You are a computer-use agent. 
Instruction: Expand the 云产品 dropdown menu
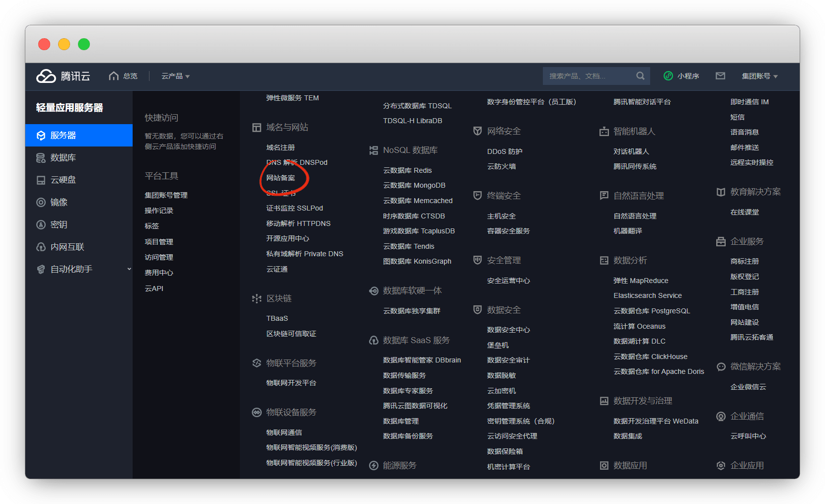click(x=175, y=76)
